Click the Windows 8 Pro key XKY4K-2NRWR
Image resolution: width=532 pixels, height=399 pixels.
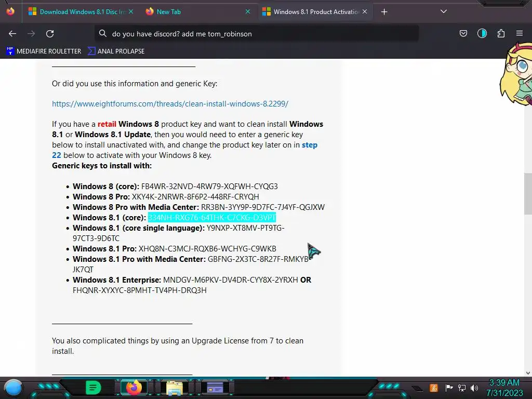[195, 197]
